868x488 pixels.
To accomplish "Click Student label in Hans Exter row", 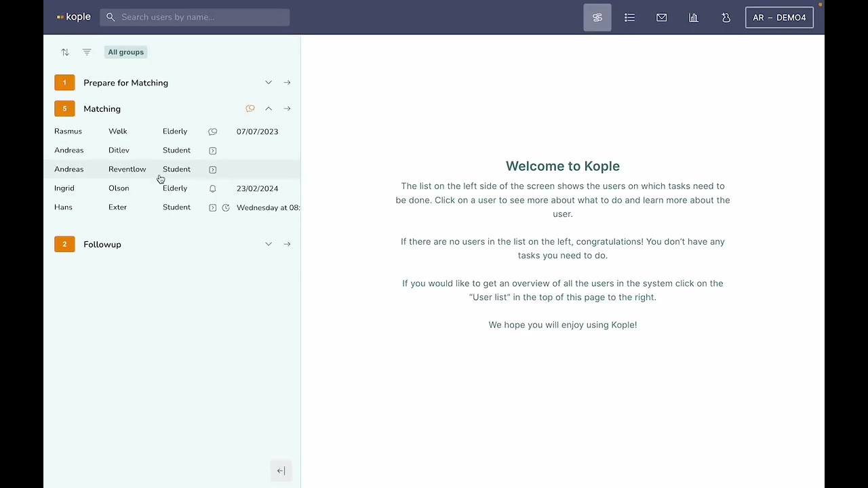I will pos(176,207).
